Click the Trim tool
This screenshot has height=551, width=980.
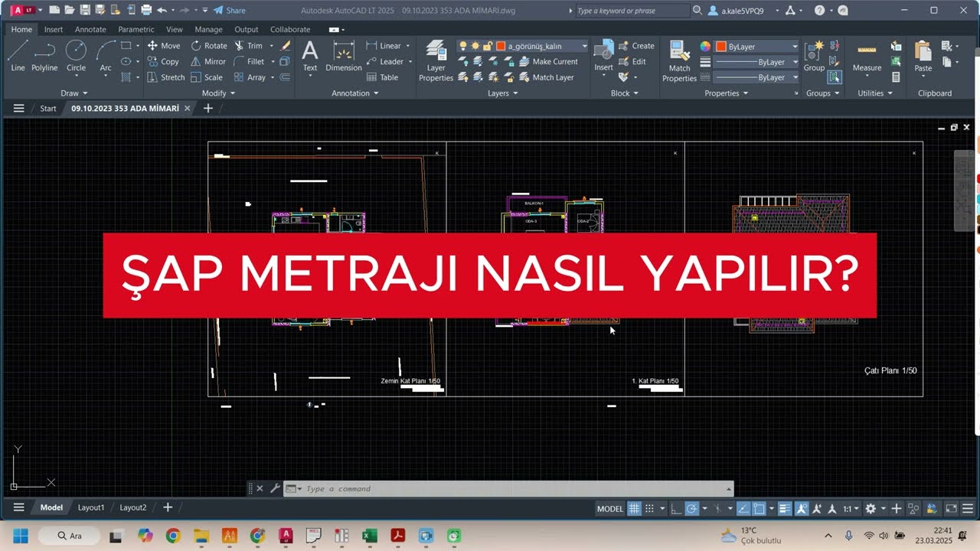click(248, 46)
